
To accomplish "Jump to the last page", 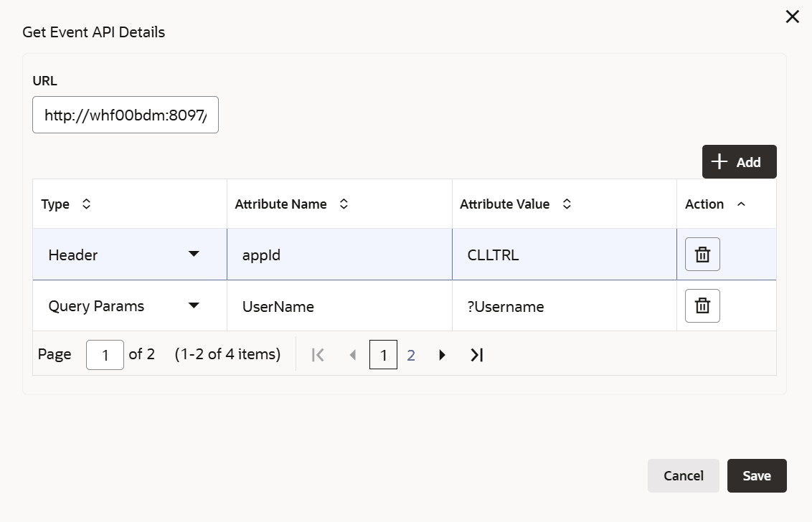I will coord(476,355).
